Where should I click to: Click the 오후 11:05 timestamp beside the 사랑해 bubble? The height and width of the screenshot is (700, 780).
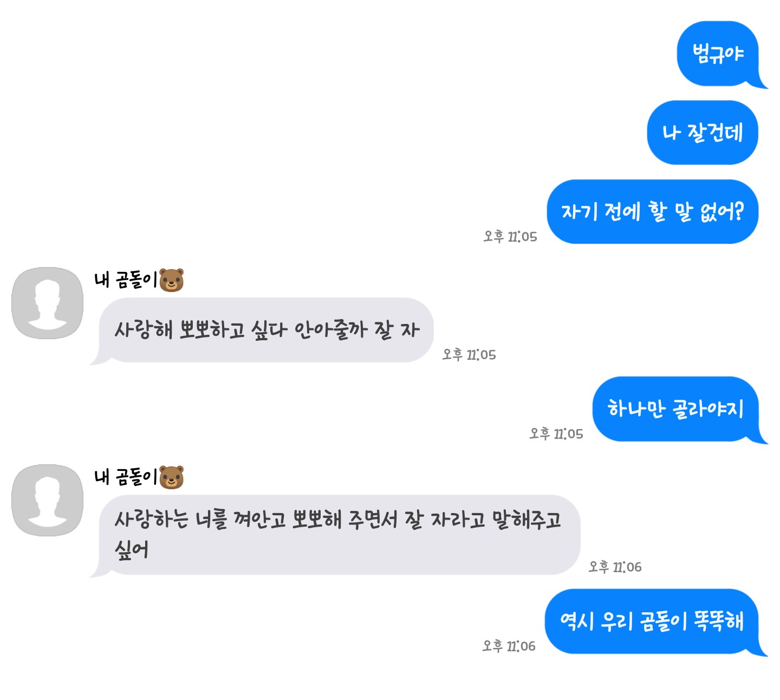click(469, 355)
